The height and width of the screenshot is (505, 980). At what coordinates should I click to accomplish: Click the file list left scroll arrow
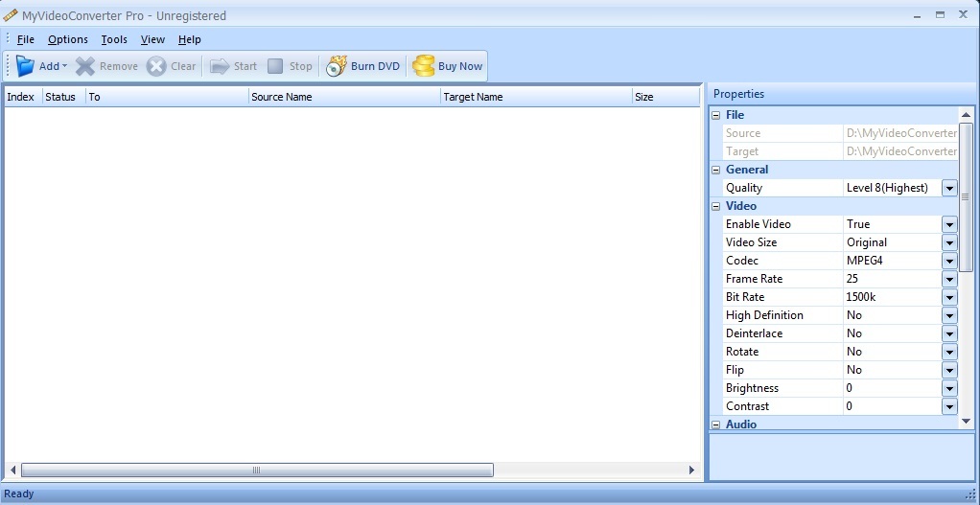12,471
